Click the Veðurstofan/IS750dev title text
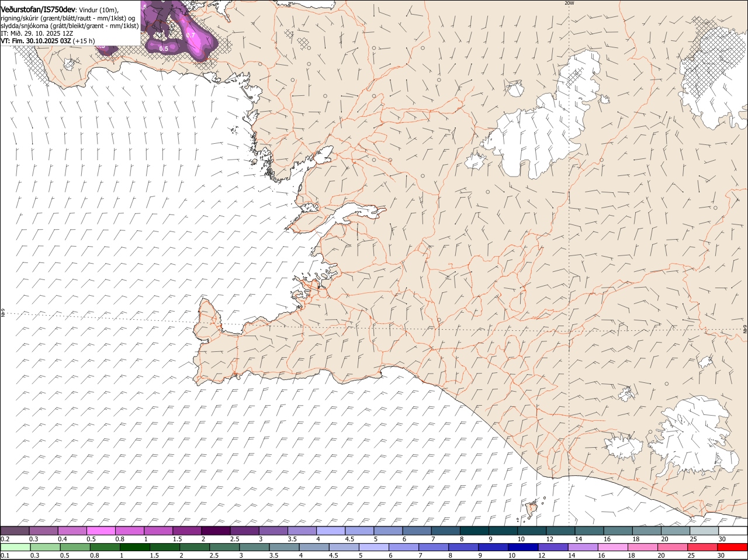Image resolution: width=748 pixels, height=560 pixels. coord(38,10)
